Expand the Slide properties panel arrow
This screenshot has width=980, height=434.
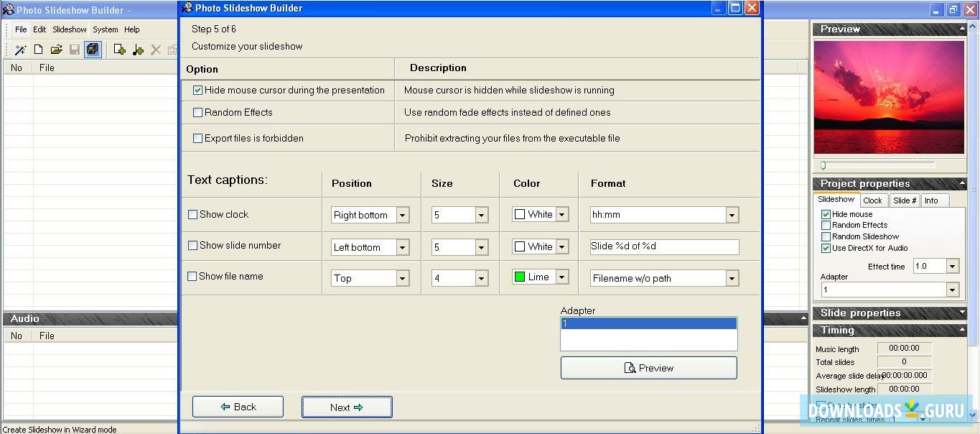click(962, 313)
